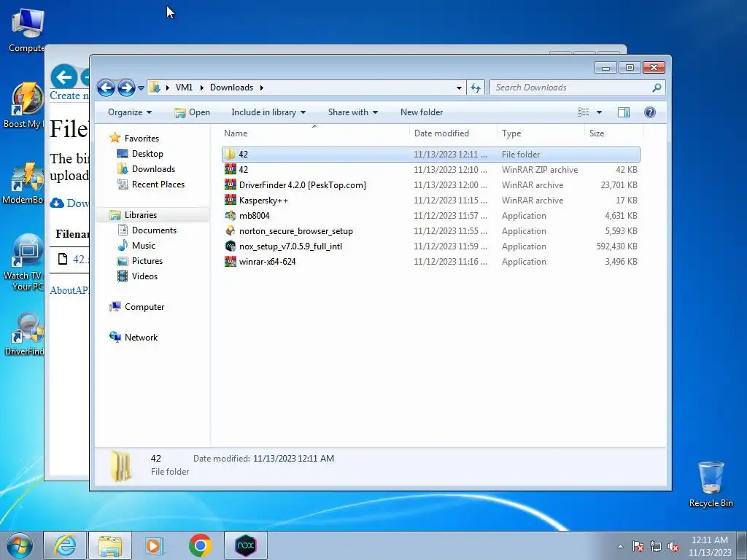Screen dimensions: 747x560
Task: Click the volume speaker tray icon
Action: tap(673, 546)
